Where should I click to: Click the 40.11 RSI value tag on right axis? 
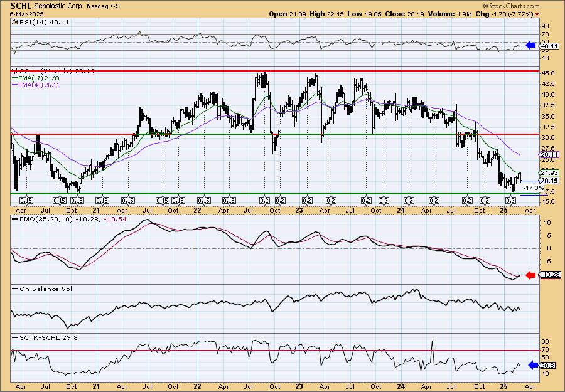pyautogui.click(x=549, y=46)
